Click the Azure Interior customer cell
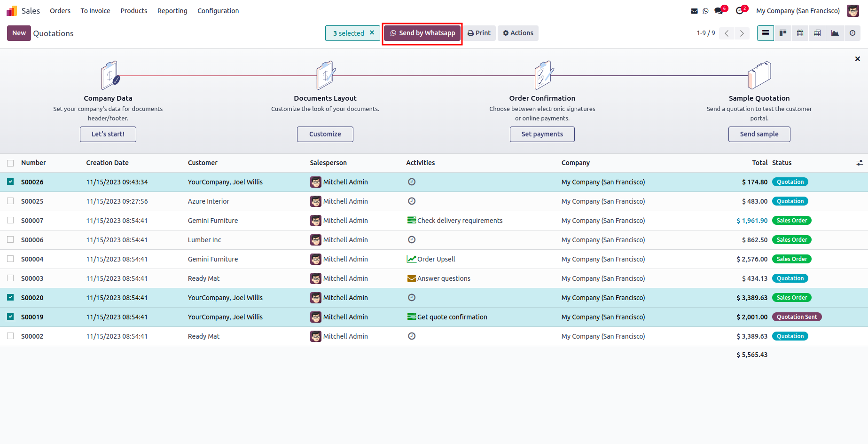The height and width of the screenshot is (444, 868). click(x=209, y=201)
